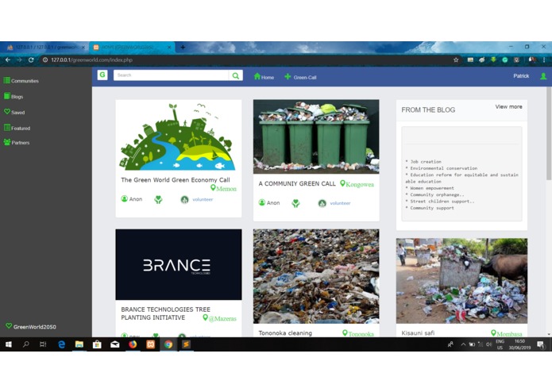Switch to Chrome in taskbar
552x392 pixels.
[168, 344]
